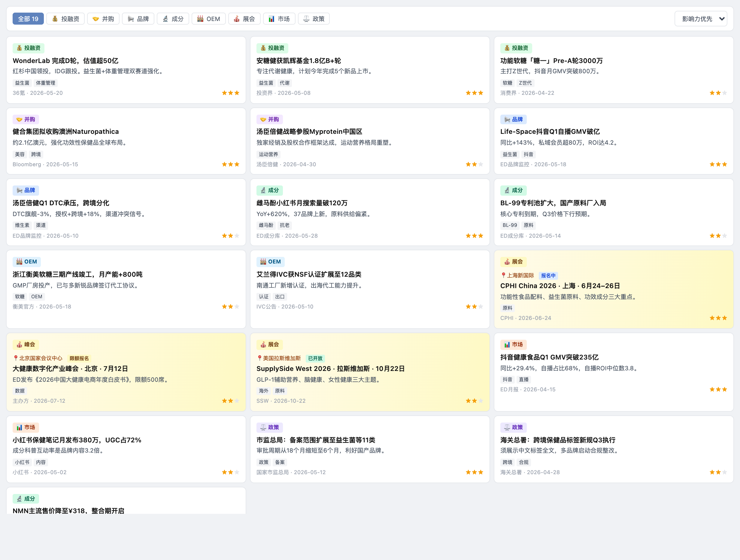Filter by 市场 category

pos(279,19)
